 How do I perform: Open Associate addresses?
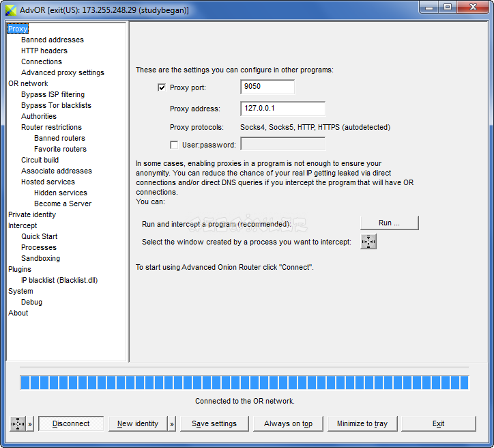(x=57, y=171)
